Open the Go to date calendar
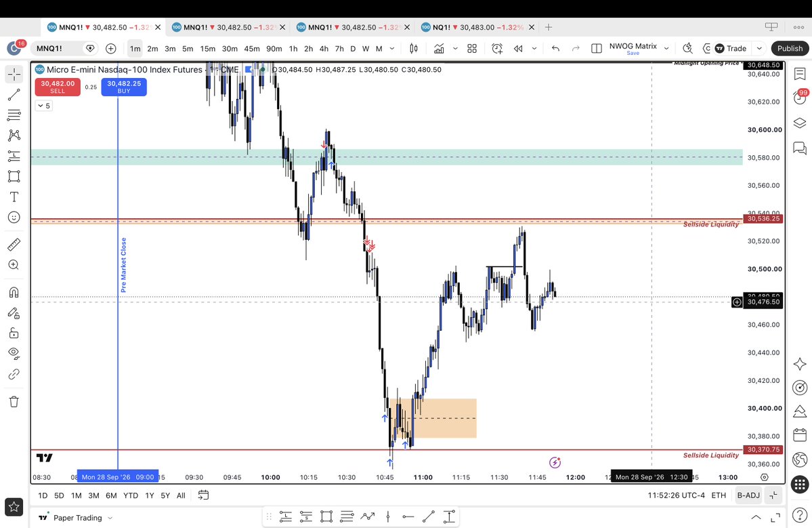The width and height of the screenshot is (812, 528). [204, 495]
